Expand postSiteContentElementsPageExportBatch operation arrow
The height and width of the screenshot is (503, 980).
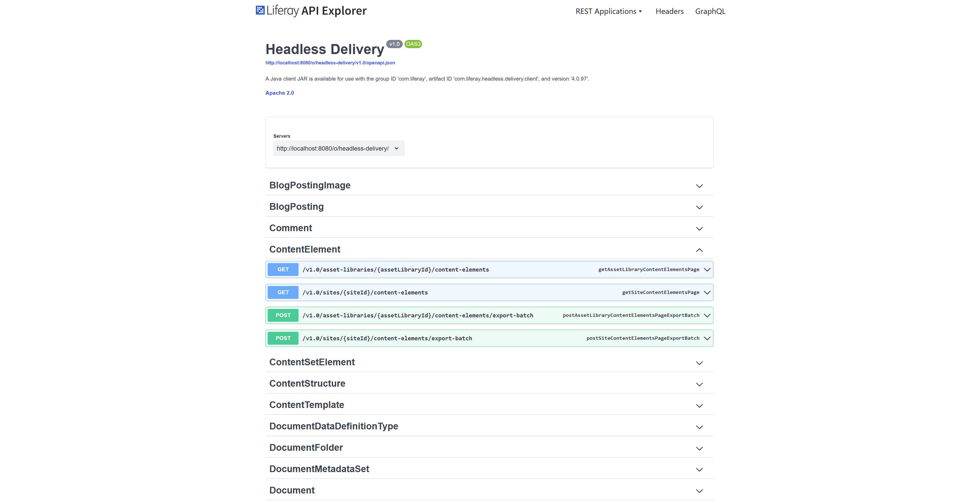click(x=707, y=338)
